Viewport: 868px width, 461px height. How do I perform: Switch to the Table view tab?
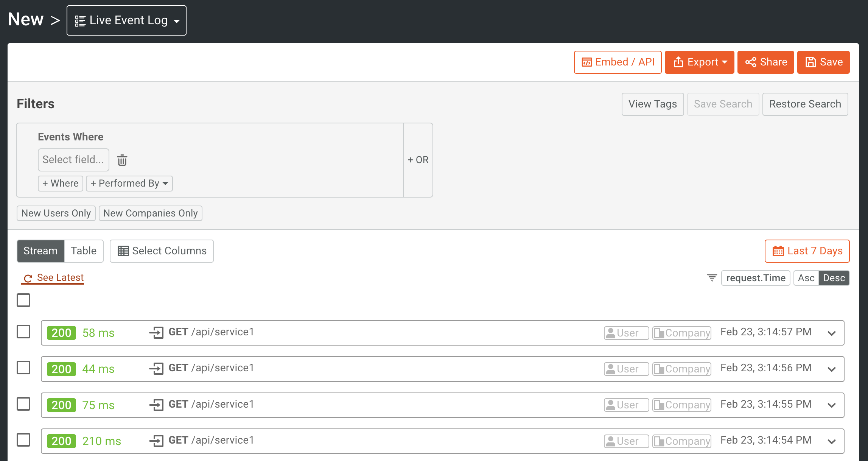click(x=84, y=251)
